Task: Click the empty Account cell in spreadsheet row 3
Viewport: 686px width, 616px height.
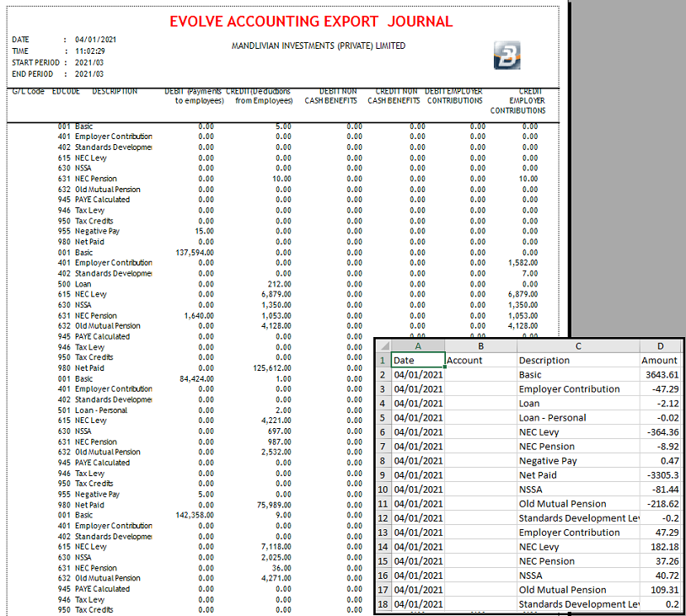Action: tap(481, 389)
